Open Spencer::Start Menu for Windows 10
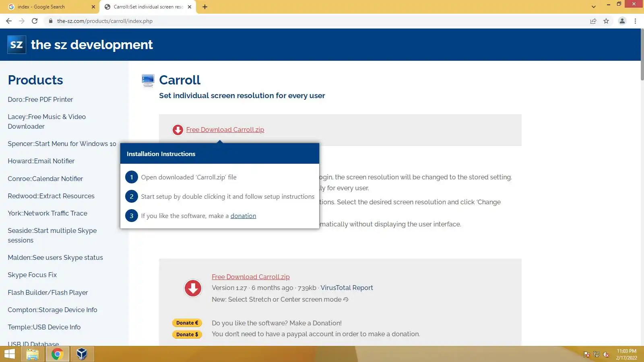 click(x=62, y=144)
